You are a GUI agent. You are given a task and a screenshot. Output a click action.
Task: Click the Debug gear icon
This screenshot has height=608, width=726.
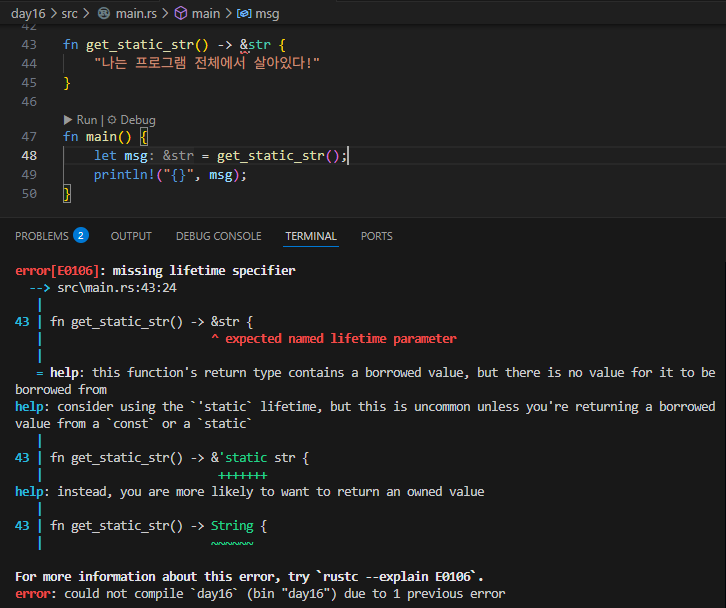tap(112, 120)
